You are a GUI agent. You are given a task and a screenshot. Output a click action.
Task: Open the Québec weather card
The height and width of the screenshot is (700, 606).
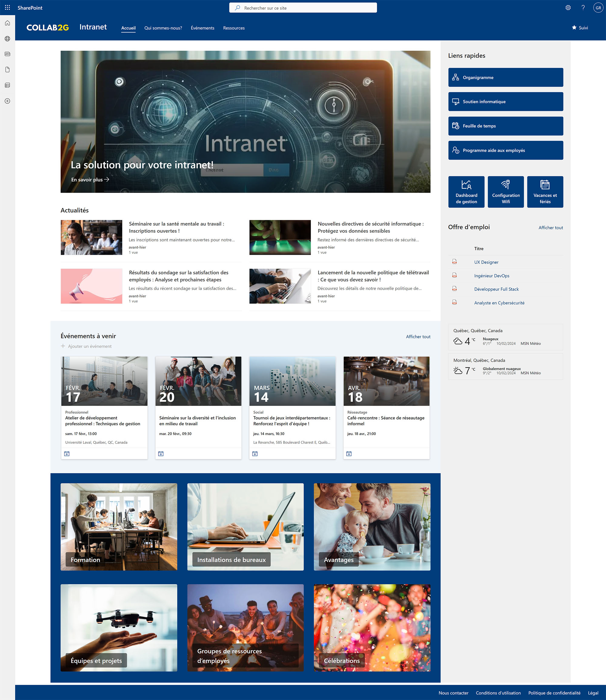click(x=506, y=337)
